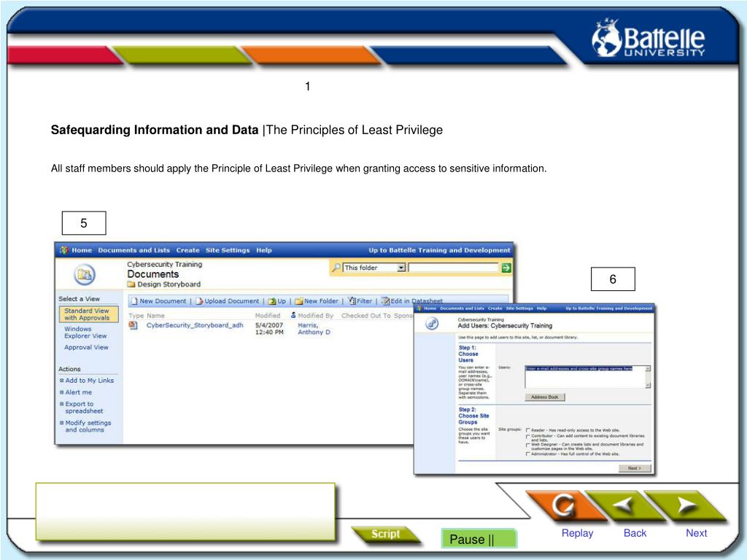
Task: Click the SharePoint logo beside Home in Documents window
Action: click(x=64, y=250)
